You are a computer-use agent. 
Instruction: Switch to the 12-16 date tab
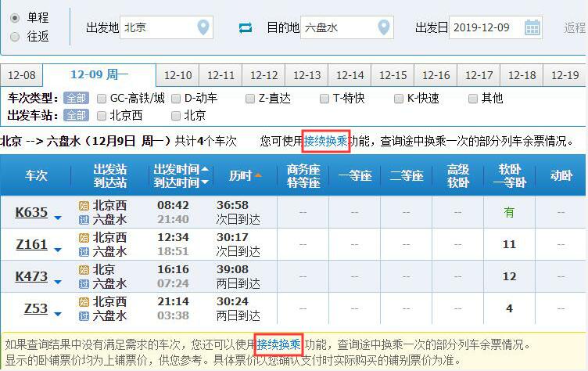[x=436, y=75]
